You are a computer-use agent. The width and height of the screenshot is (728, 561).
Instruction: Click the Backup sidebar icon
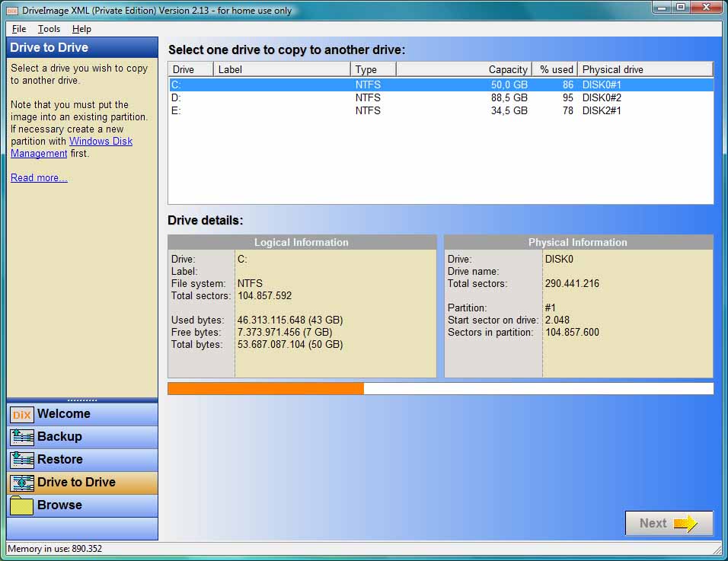pyautogui.click(x=21, y=437)
